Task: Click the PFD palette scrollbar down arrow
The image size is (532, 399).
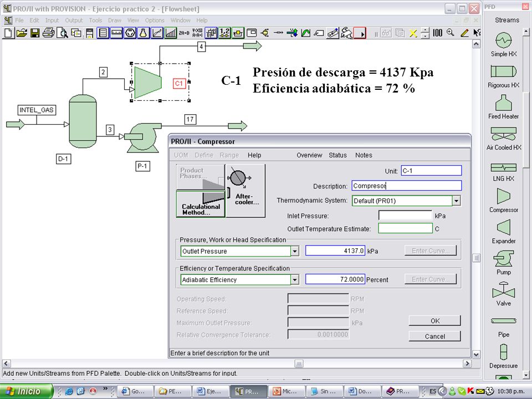Action: pos(526,375)
